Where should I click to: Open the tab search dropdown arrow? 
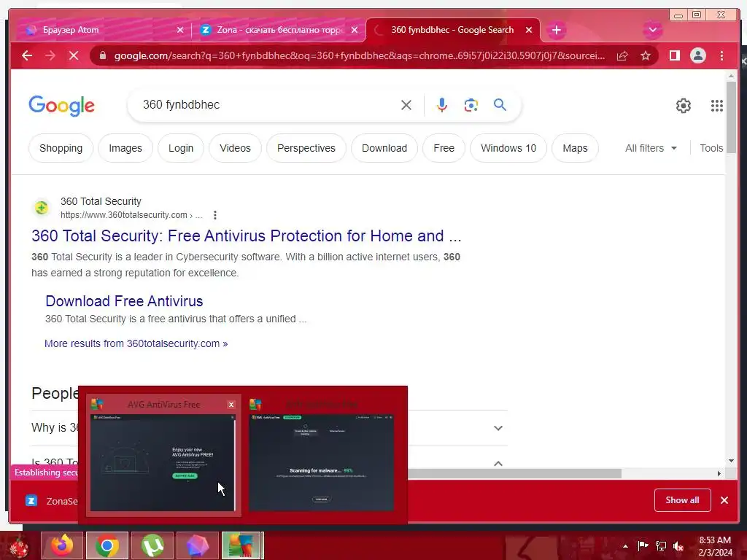[x=653, y=29]
